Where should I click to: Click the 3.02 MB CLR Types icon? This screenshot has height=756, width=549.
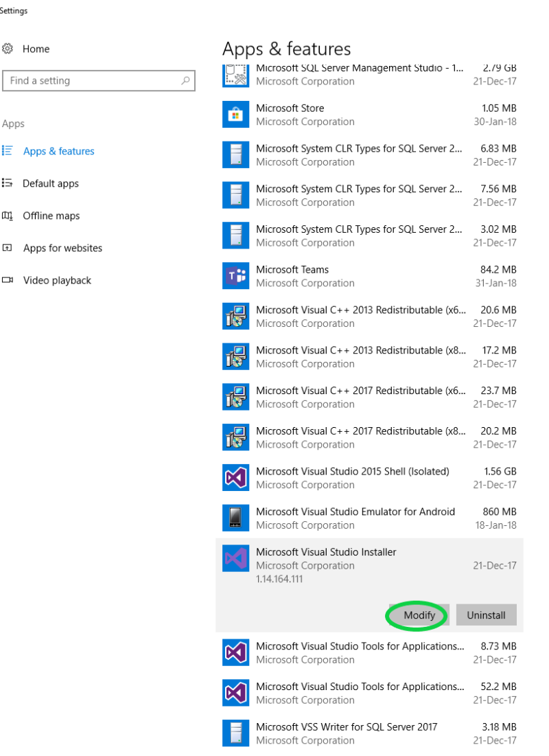235,236
